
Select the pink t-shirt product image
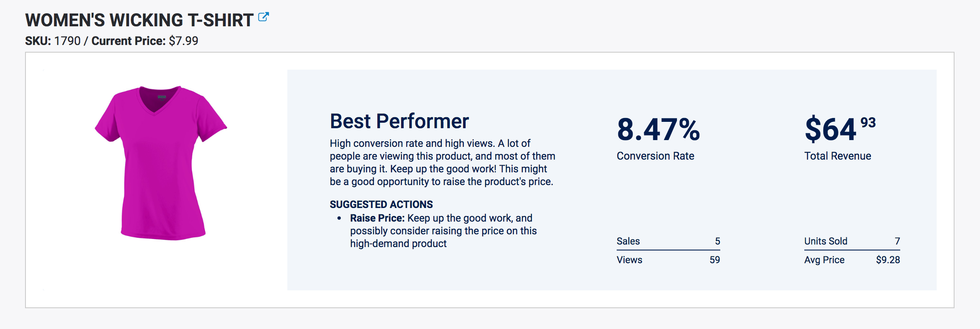(x=161, y=163)
